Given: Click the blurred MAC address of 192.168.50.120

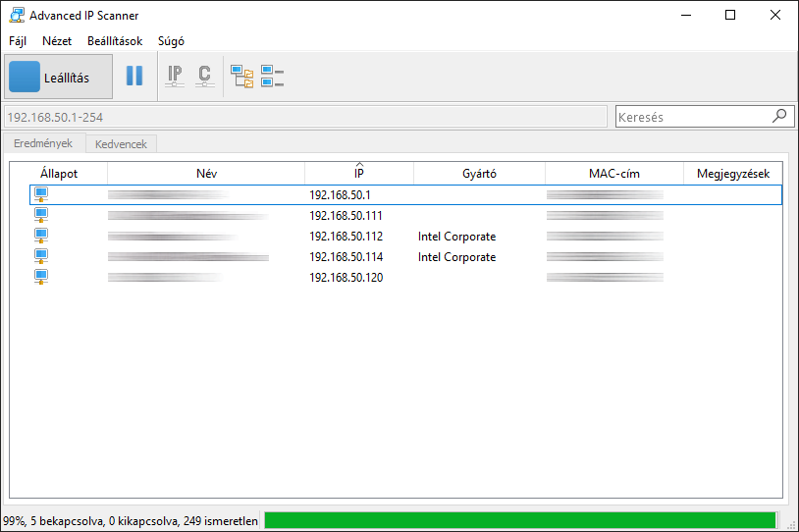Looking at the screenshot, I should (x=605, y=278).
